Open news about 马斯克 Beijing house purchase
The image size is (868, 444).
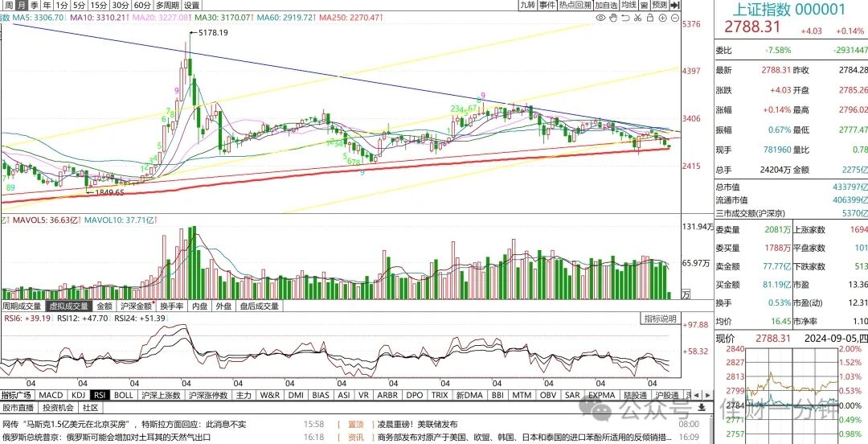(x=124, y=424)
